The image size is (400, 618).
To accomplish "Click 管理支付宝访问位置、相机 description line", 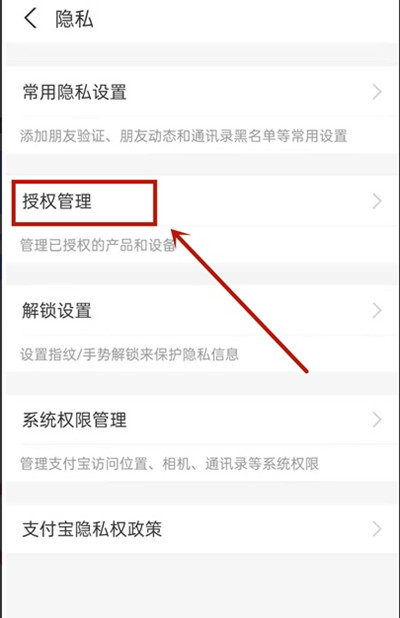I will pos(169,464).
